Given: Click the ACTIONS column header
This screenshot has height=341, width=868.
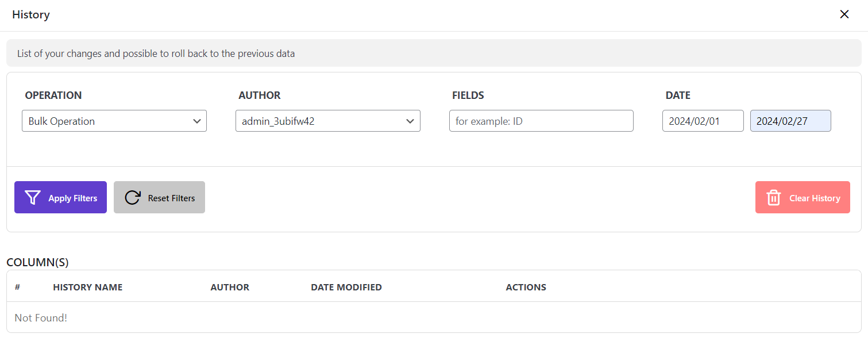Looking at the screenshot, I should click(x=526, y=287).
